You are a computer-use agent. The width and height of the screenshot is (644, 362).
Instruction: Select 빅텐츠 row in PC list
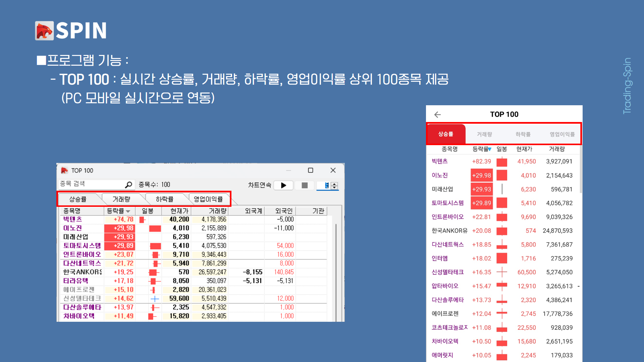[73, 219]
